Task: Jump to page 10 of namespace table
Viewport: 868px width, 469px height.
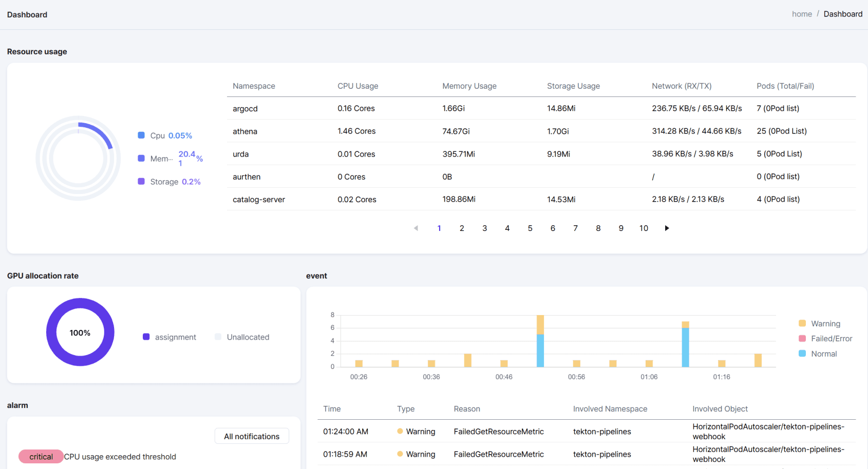Action: click(x=644, y=228)
